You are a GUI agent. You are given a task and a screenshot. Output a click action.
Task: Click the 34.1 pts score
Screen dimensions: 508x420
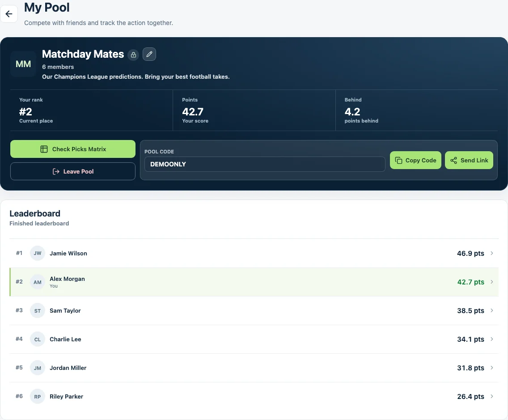click(x=470, y=339)
